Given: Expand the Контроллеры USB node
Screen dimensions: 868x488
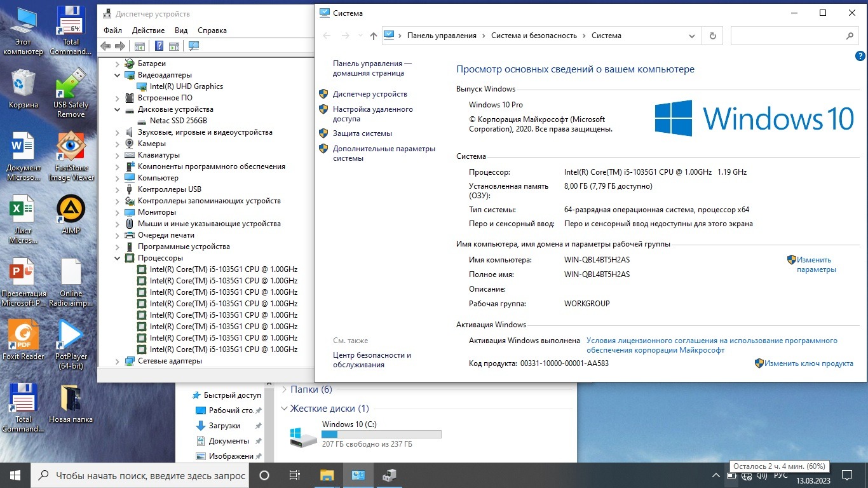Looking at the screenshot, I should pos(118,189).
